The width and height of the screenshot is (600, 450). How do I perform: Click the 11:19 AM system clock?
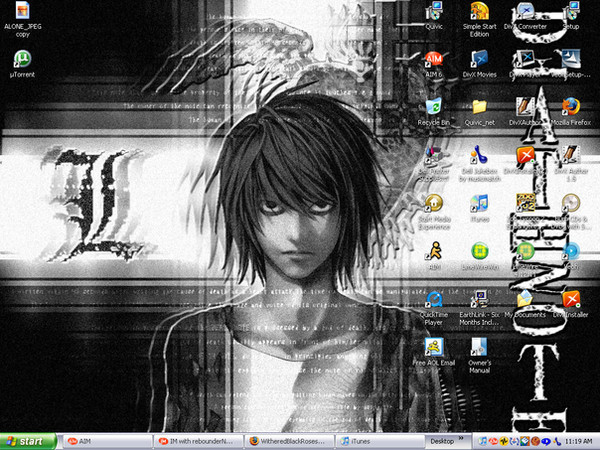[x=578, y=442]
